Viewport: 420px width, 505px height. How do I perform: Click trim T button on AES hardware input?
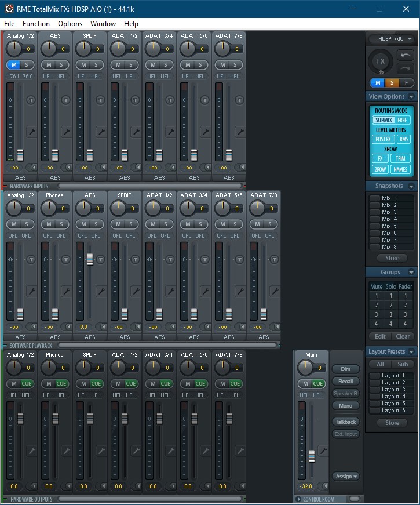tap(66, 100)
